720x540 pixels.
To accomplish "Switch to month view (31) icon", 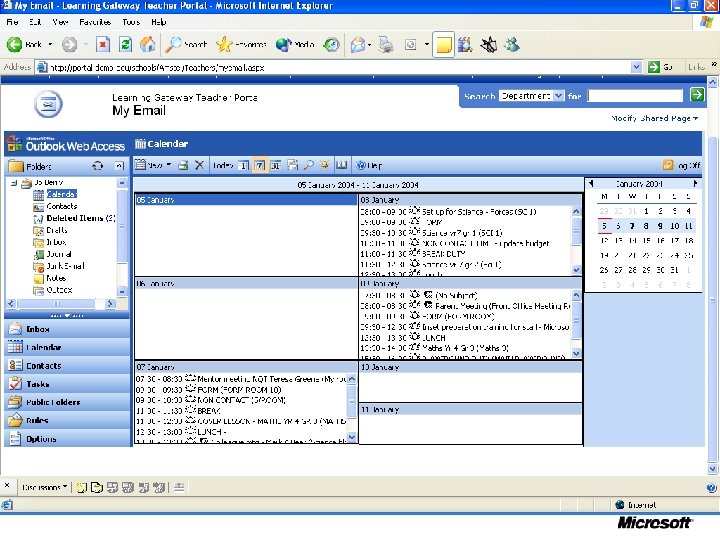I will 276,165.
